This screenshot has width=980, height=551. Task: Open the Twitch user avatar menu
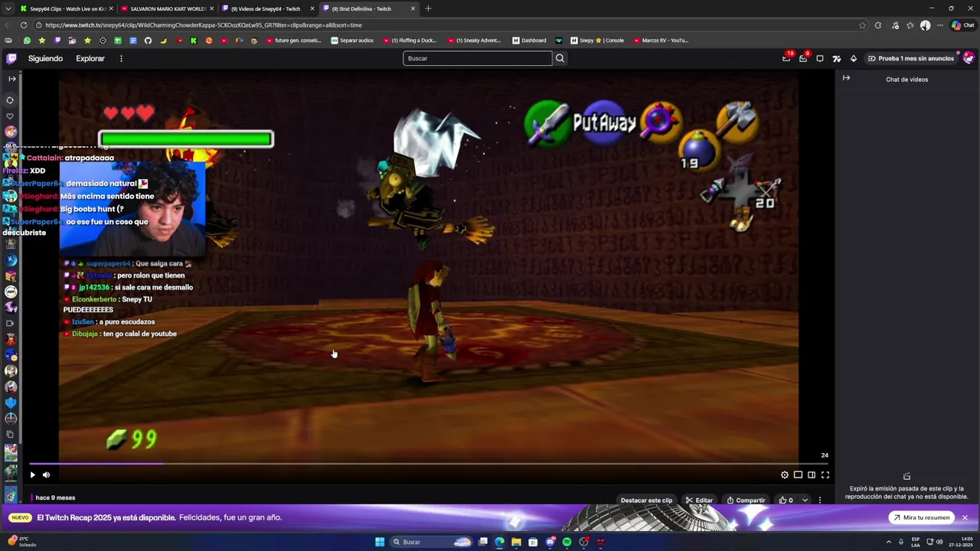pos(969,58)
